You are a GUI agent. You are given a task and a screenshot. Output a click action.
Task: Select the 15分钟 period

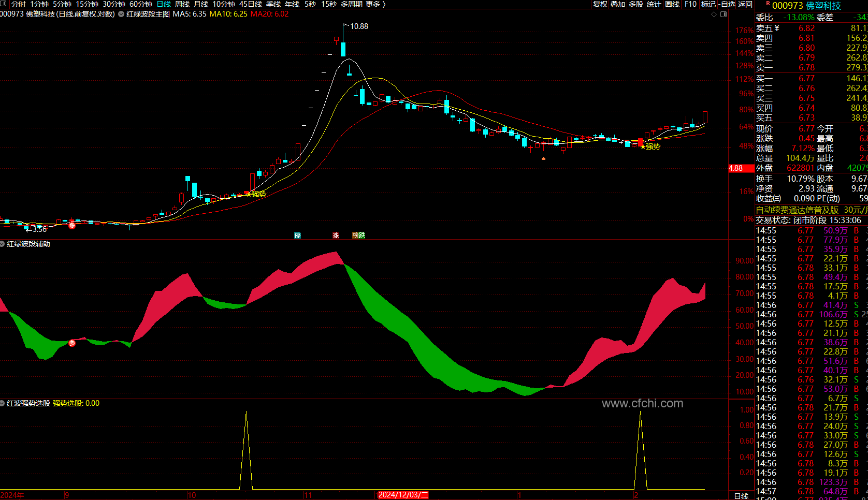coord(87,4)
